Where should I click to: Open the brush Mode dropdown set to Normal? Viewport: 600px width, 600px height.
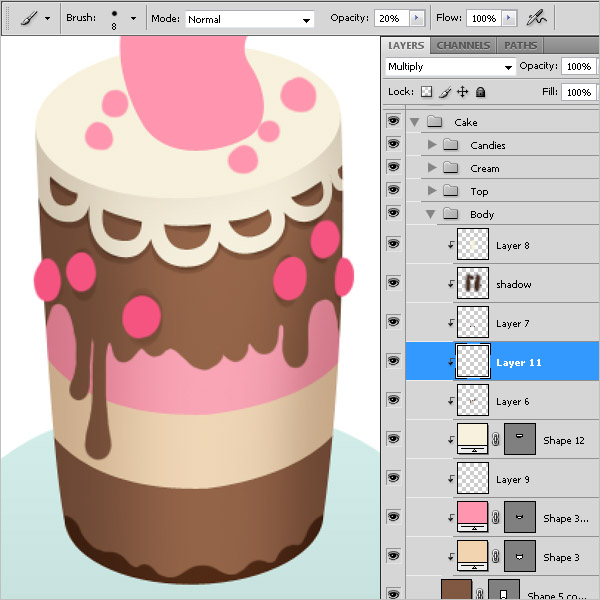(x=249, y=19)
